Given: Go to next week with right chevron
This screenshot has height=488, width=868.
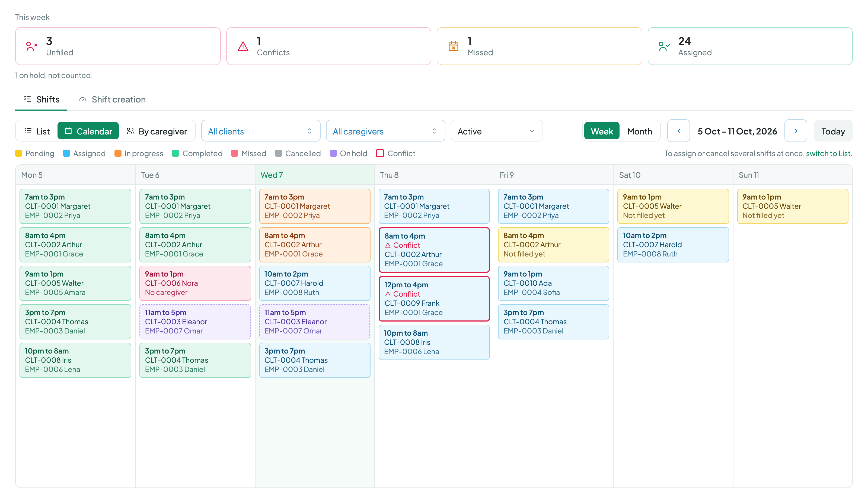Looking at the screenshot, I should pos(796,131).
